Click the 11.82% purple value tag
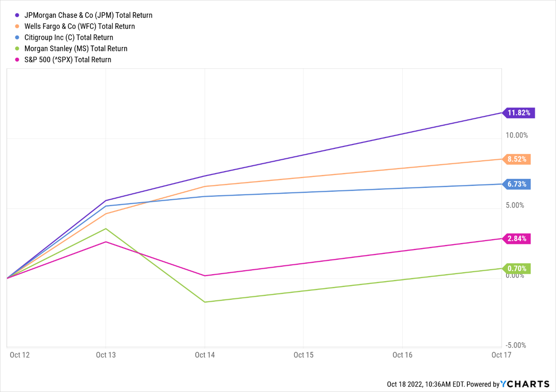 click(x=519, y=113)
